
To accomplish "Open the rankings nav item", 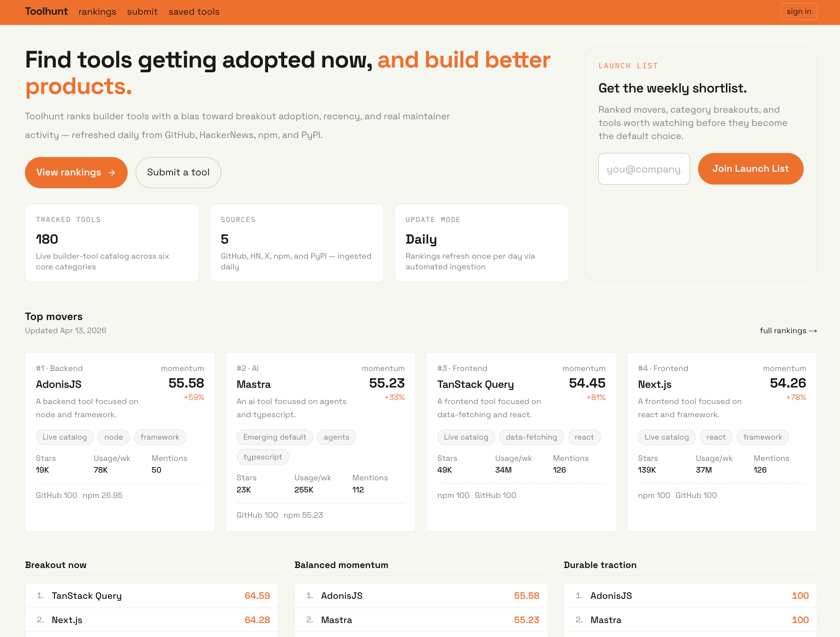I will click(x=97, y=12).
